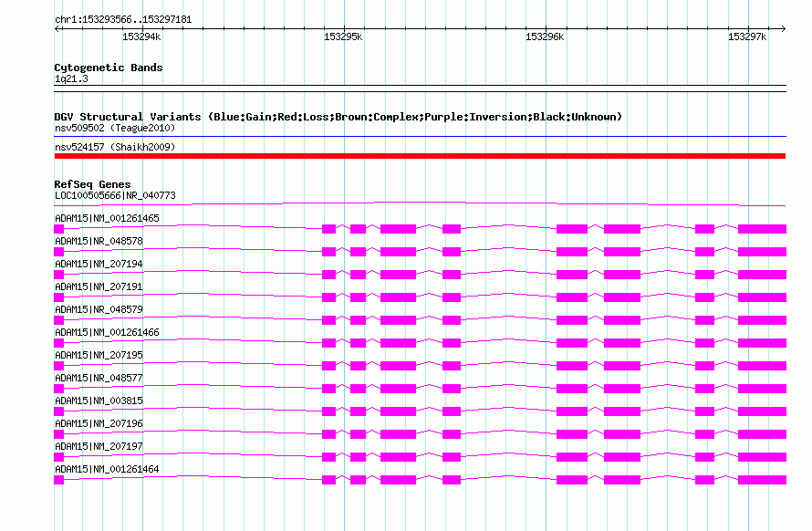Click the 1q21.3 band label

[x=71, y=78]
